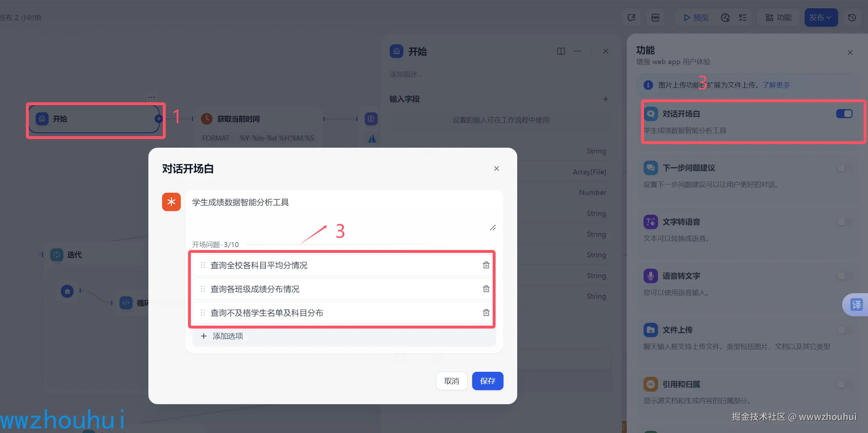
Task: Open the 了解更多 link
Action: 776,85
